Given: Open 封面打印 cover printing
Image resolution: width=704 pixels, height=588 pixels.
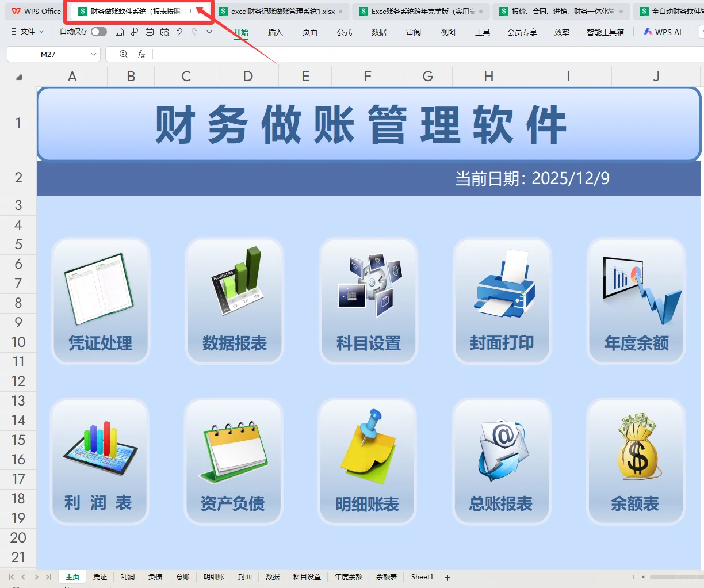Looking at the screenshot, I should [502, 301].
